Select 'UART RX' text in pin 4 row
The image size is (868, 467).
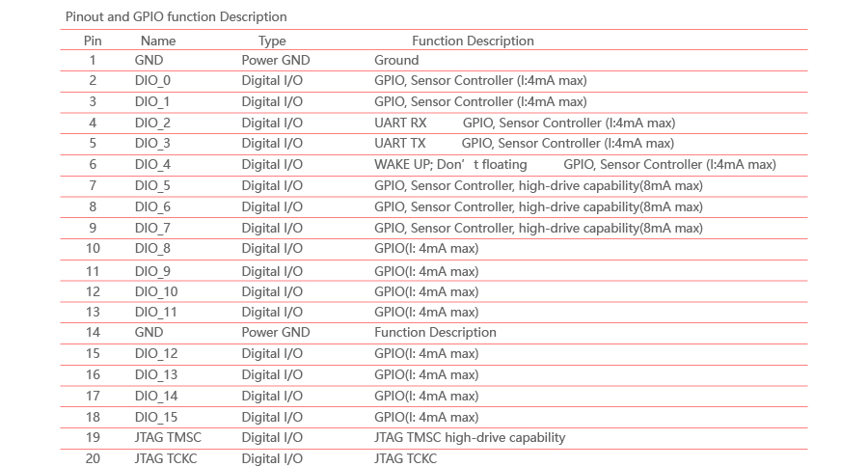(x=400, y=123)
